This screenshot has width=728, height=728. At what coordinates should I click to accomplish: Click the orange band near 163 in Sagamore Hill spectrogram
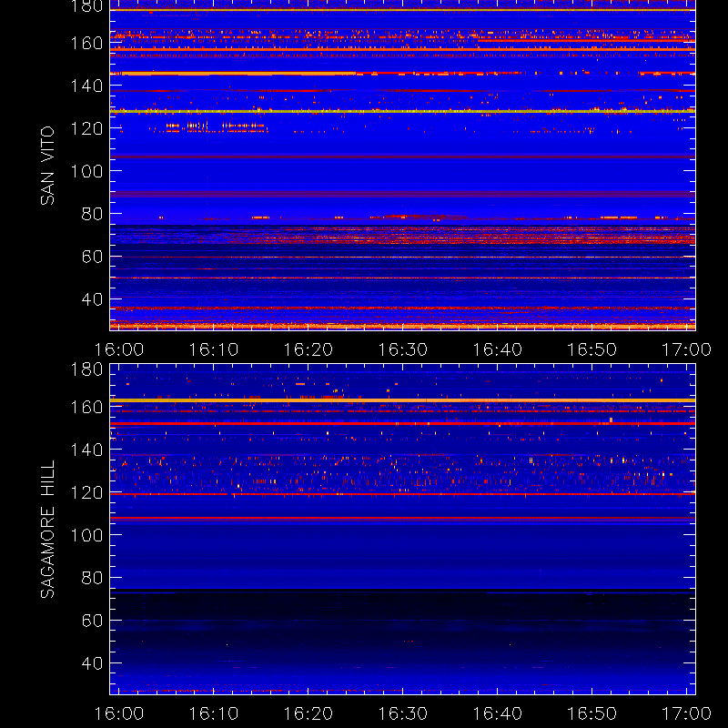402,400
